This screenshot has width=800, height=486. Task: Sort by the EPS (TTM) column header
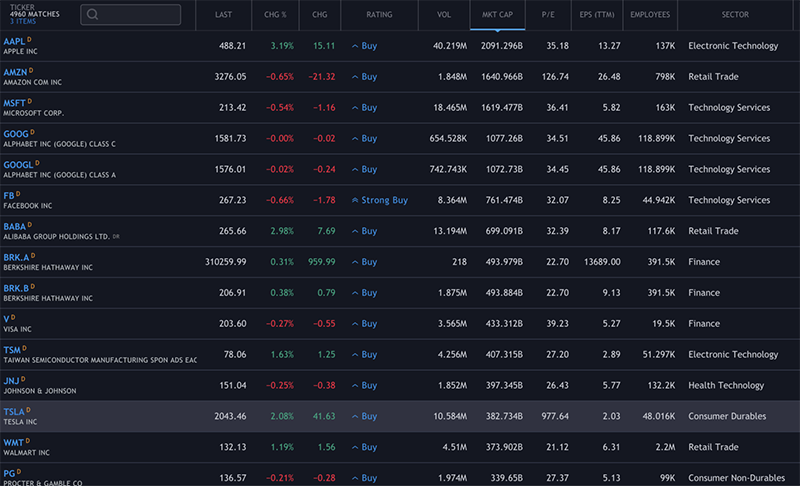[597, 15]
